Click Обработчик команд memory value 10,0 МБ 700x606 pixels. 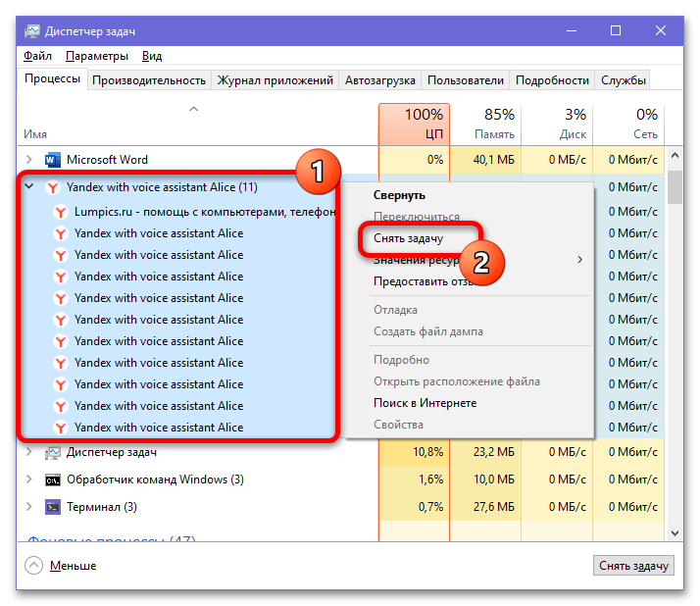(494, 480)
